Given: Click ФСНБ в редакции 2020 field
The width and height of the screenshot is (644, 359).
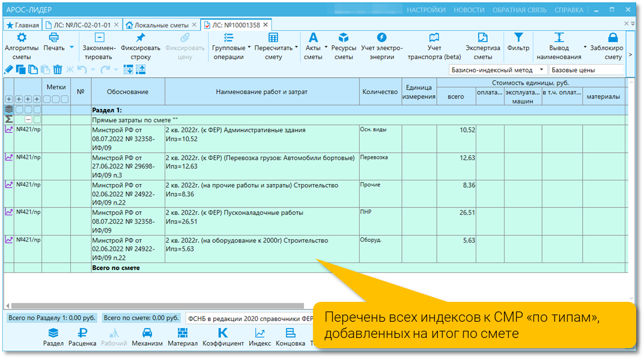Looking at the screenshot, I should 251,318.
